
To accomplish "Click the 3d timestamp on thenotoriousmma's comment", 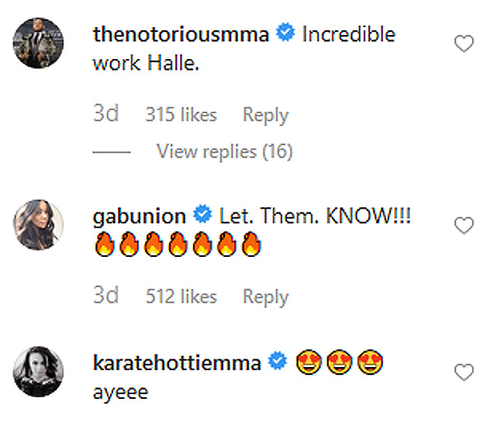I will tap(105, 116).
